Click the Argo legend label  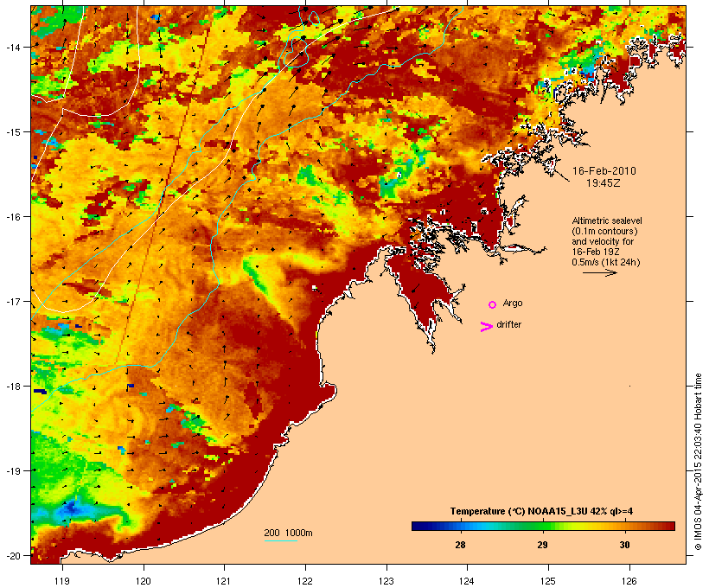pos(513,303)
